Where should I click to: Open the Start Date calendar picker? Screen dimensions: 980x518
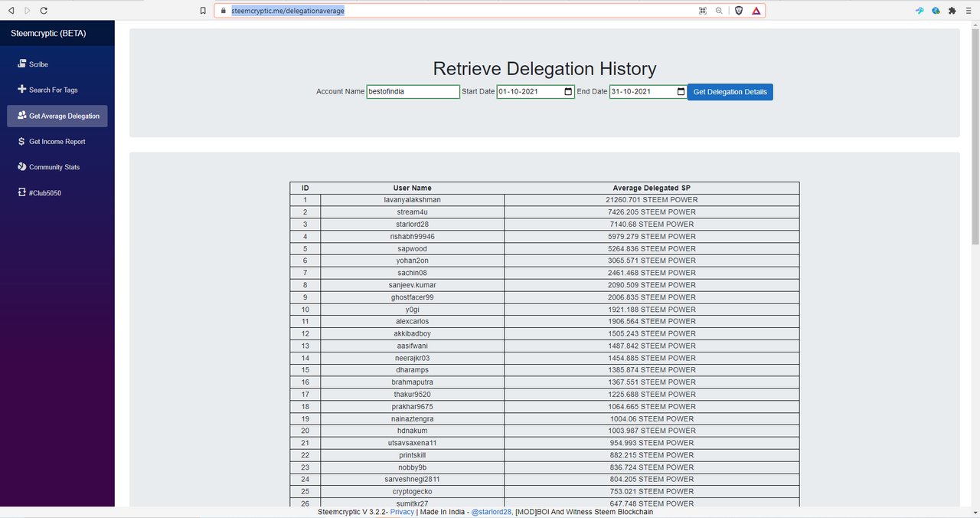(568, 92)
